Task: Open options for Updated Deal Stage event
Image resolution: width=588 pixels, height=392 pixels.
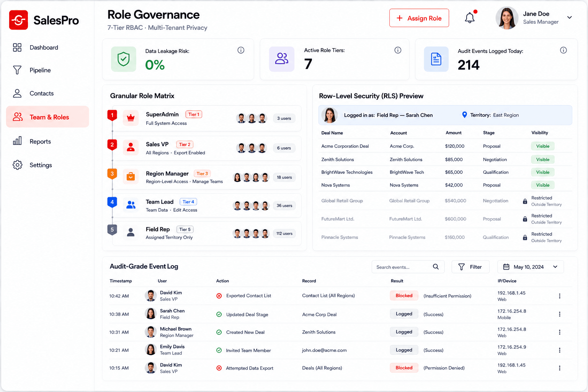Action: 559,314
